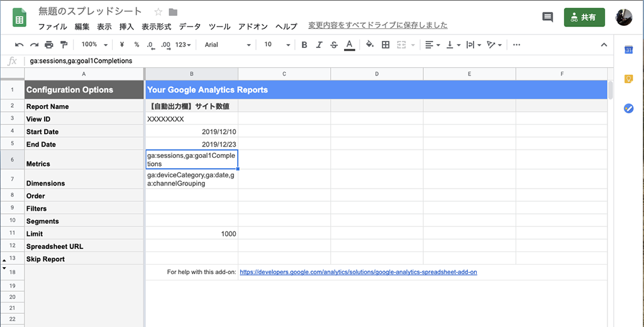Select column D header
The width and height of the screenshot is (644, 327).
(377, 74)
